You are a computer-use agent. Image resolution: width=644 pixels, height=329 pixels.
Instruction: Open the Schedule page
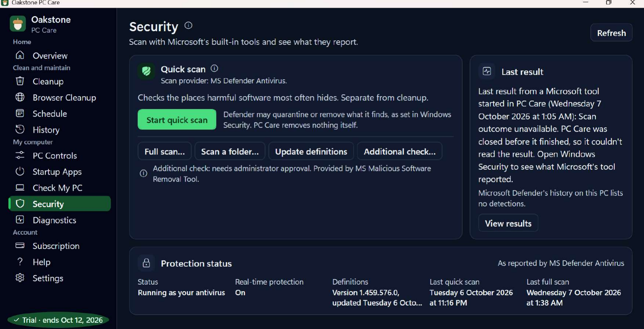coord(59,114)
